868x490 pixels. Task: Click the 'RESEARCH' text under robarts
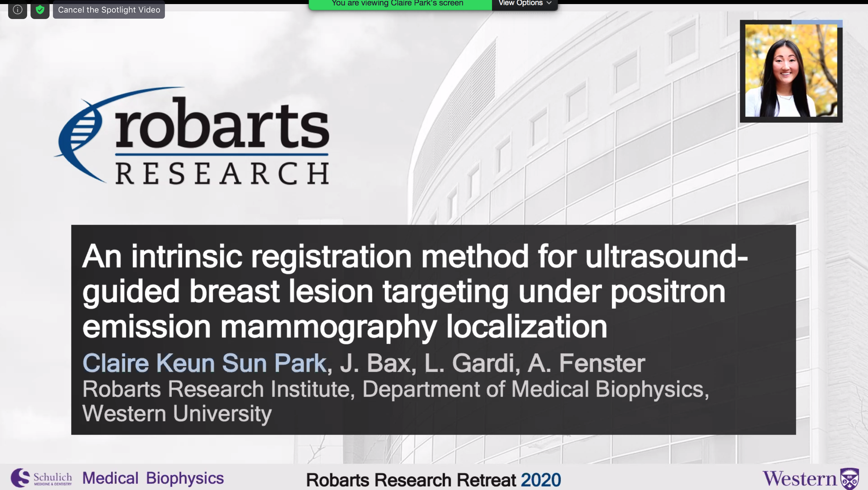[x=222, y=173]
